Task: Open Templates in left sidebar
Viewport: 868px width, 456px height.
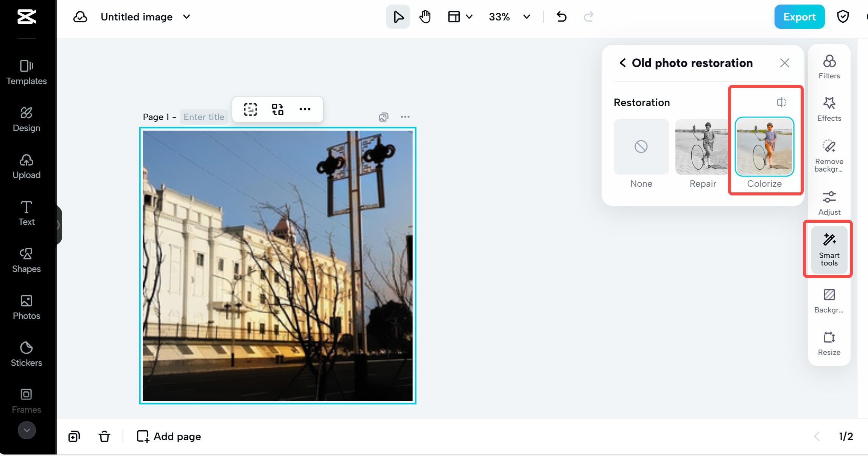Action: [26, 72]
